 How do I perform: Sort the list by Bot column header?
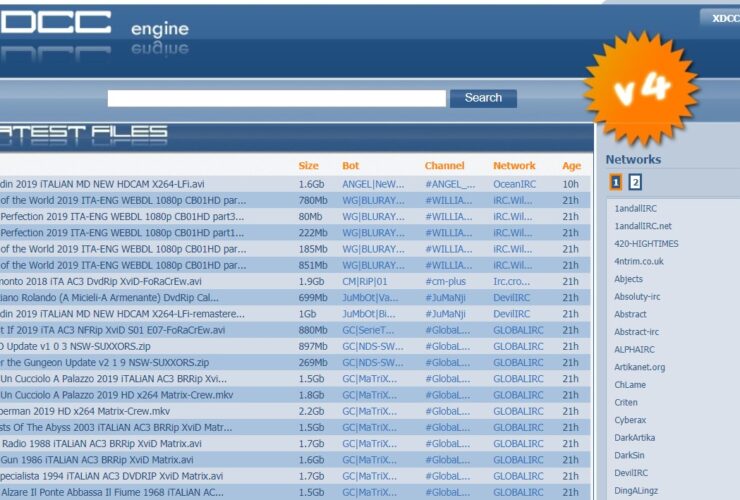[350, 166]
